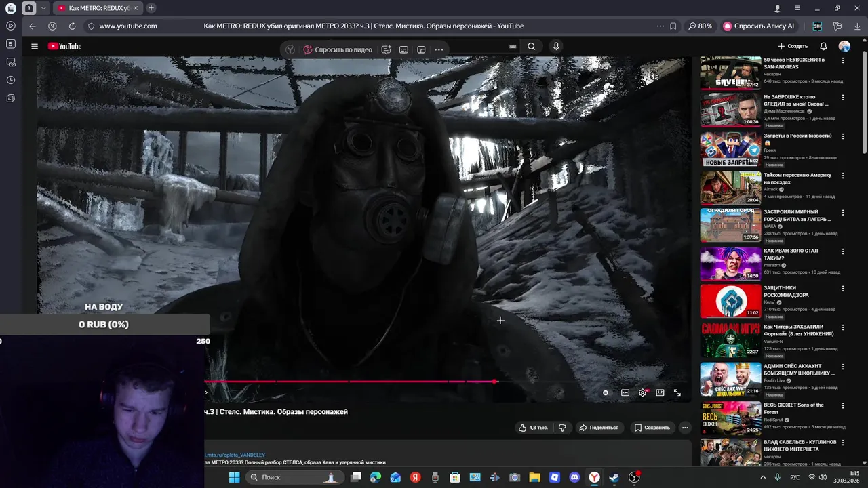Click the Создать create button
This screenshot has width=868, height=488.
click(x=793, y=46)
